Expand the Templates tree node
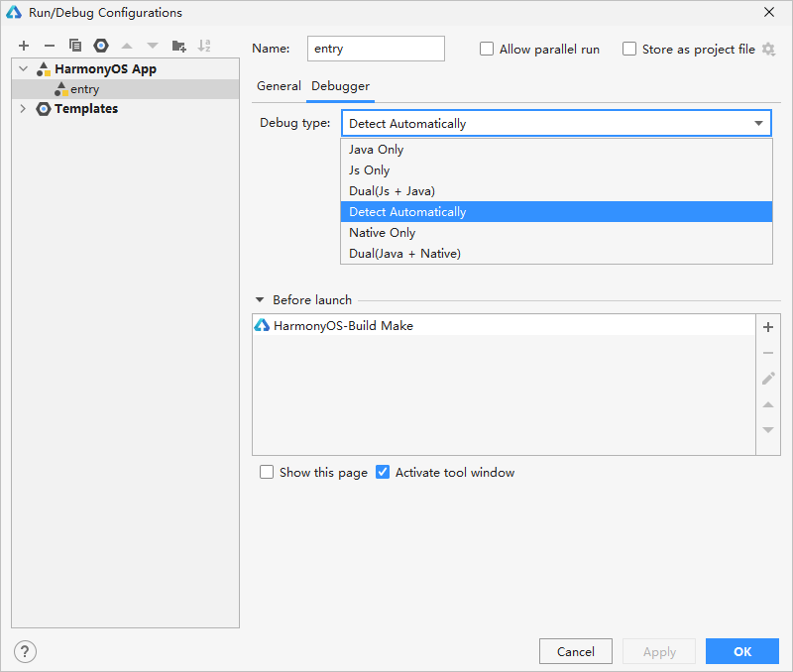The height and width of the screenshot is (672, 793). pos(23,109)
